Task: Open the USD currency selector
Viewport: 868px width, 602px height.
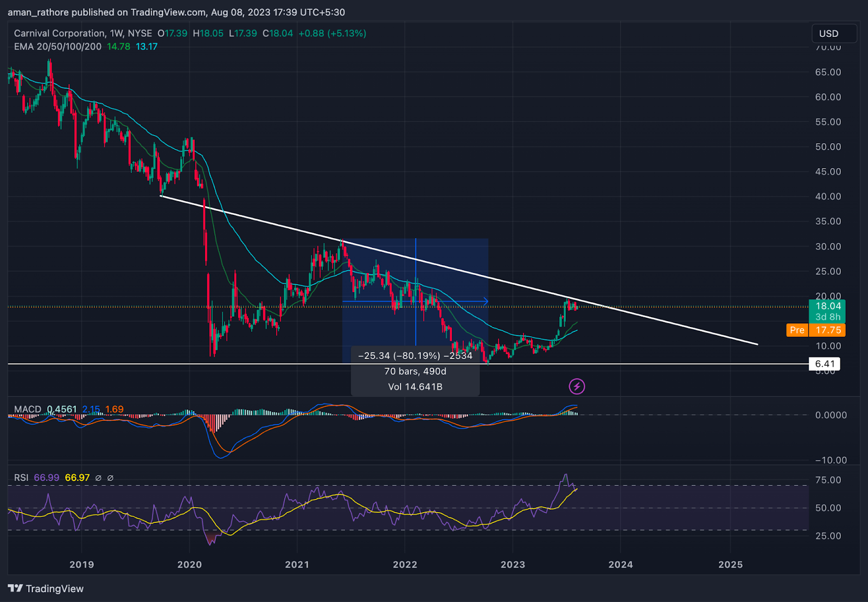Action: click(834, 34)
